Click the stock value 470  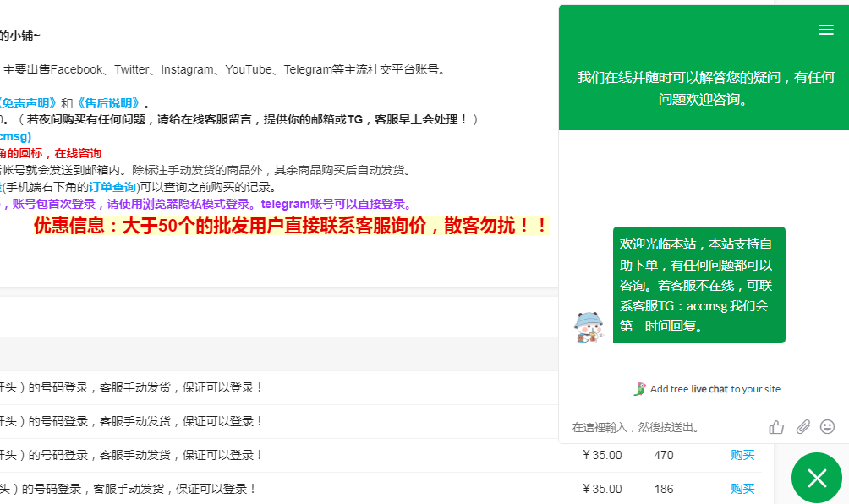(664, 455)
